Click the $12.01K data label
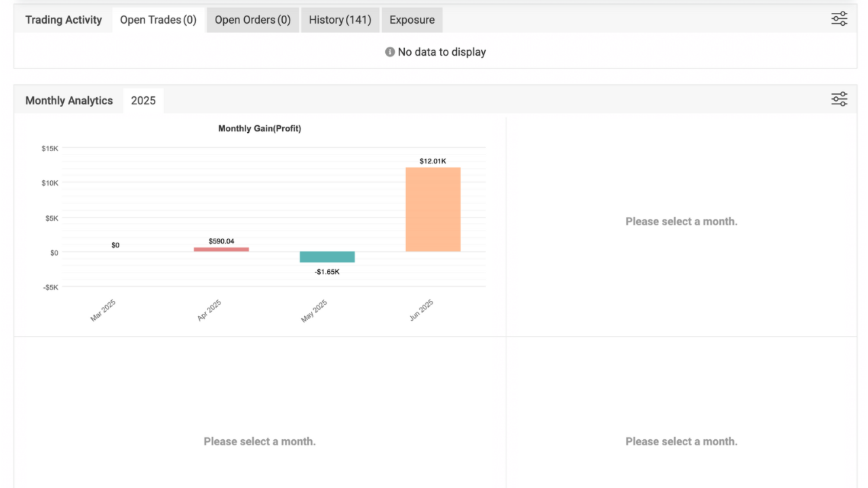This screenshot has height=488, width=868. [433, 161]
